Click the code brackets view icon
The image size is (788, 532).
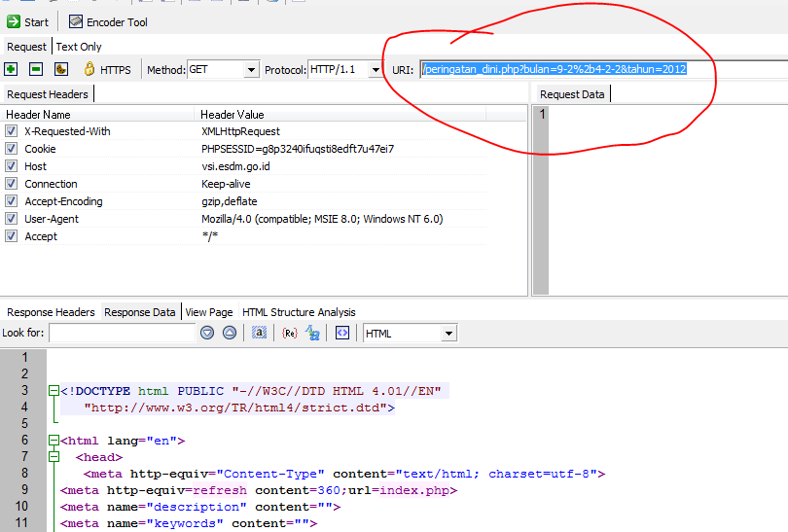[x=342, y=333]
